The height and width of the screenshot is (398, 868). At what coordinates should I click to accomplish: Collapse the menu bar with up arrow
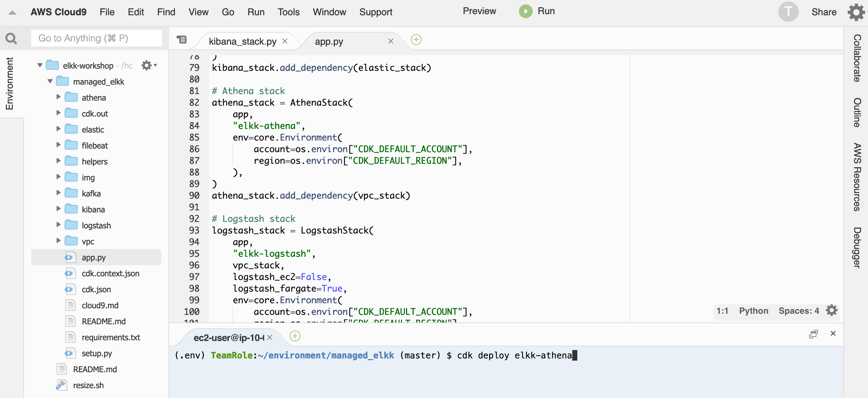12,12
